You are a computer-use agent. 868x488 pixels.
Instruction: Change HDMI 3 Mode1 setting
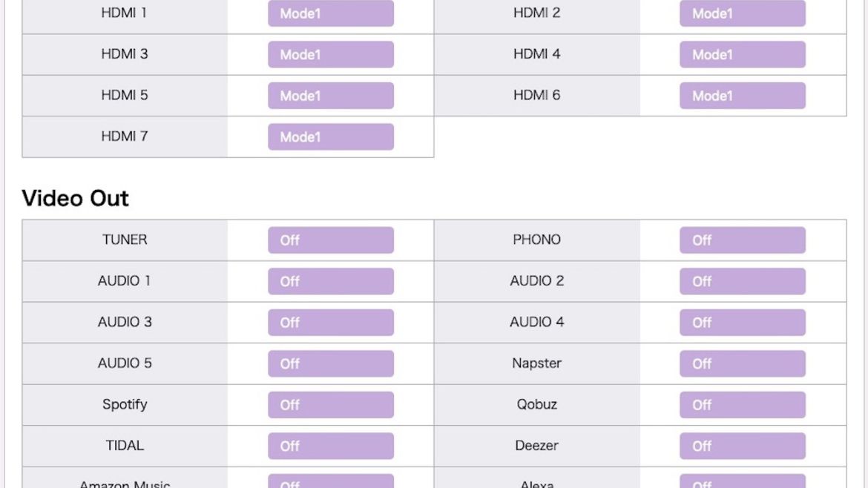click(330, 54)
